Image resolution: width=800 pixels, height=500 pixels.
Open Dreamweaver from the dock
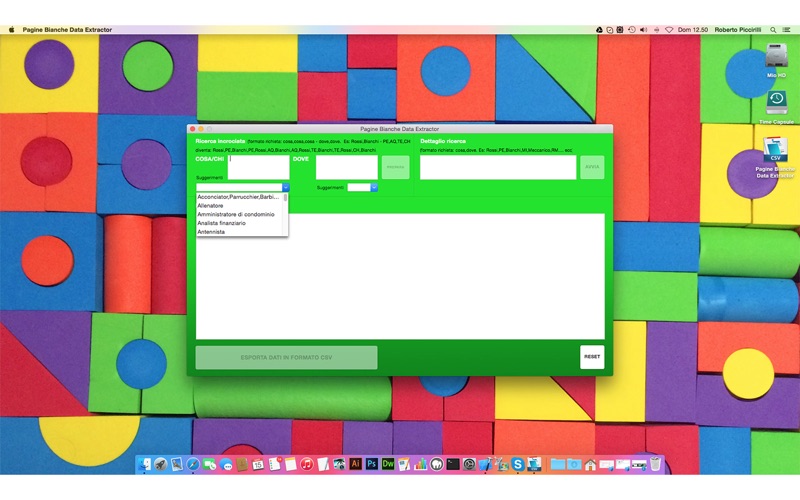coord(388,464)
